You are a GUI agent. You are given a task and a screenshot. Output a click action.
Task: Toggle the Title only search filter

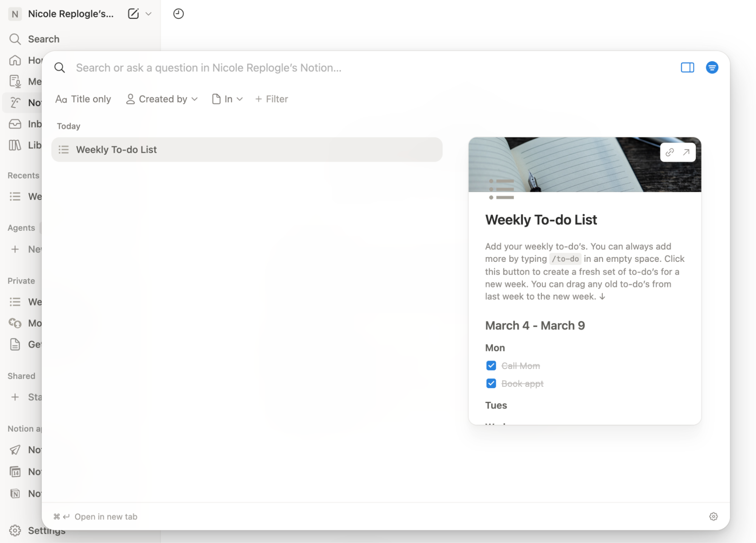point(84,99)
